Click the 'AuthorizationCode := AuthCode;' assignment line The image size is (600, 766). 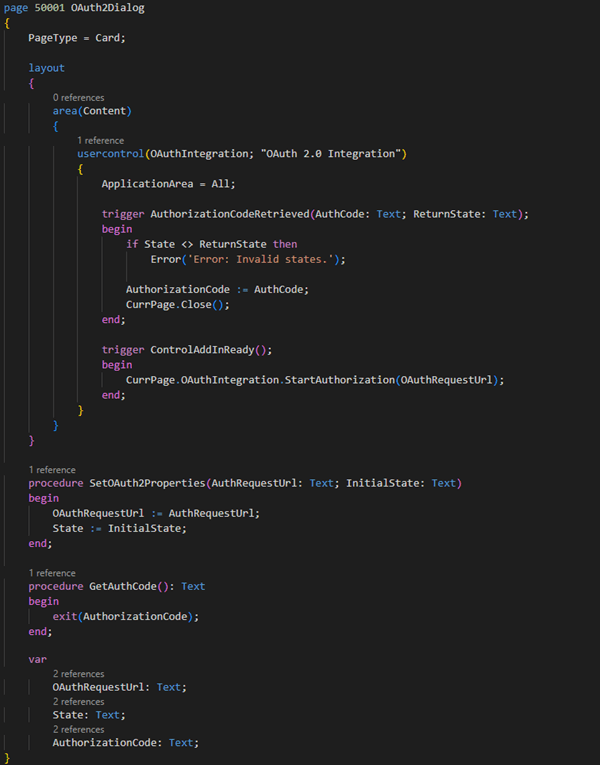217,290
